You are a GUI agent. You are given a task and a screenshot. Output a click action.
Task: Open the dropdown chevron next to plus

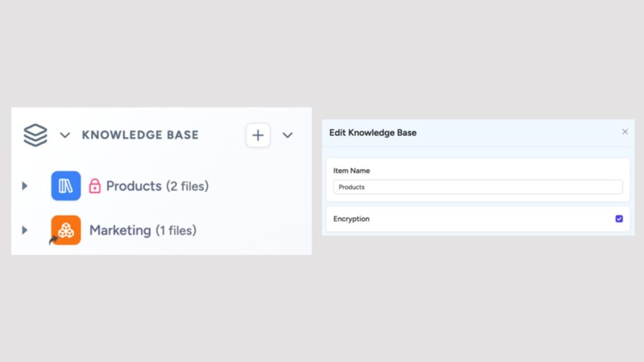(287, 135)
